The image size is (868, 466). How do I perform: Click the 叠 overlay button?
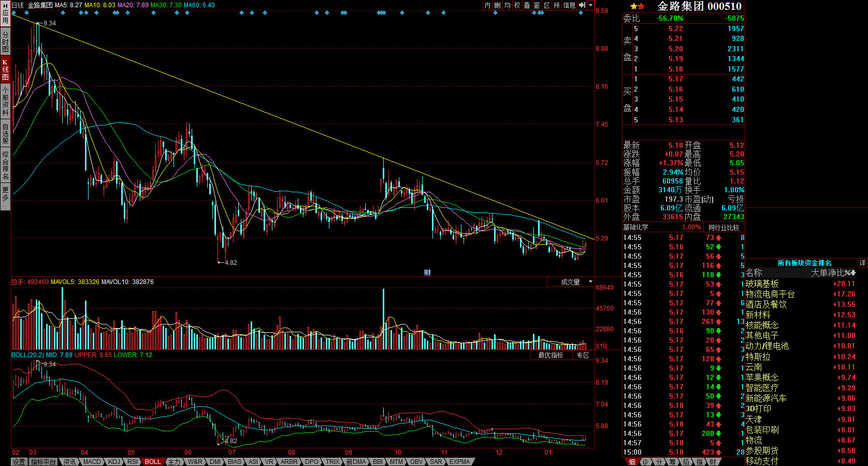coord(527,5)
